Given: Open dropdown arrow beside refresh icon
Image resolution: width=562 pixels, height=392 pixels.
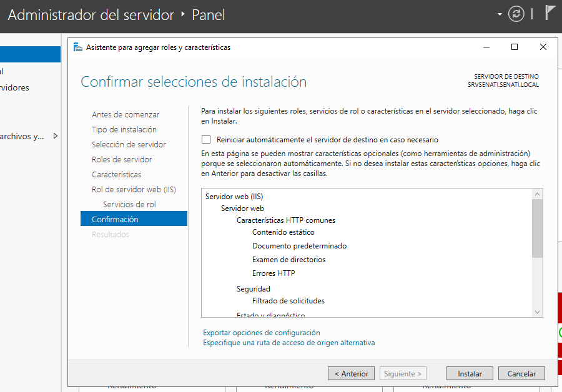Looking at the screenshot, I should click(x=500, y=14).
